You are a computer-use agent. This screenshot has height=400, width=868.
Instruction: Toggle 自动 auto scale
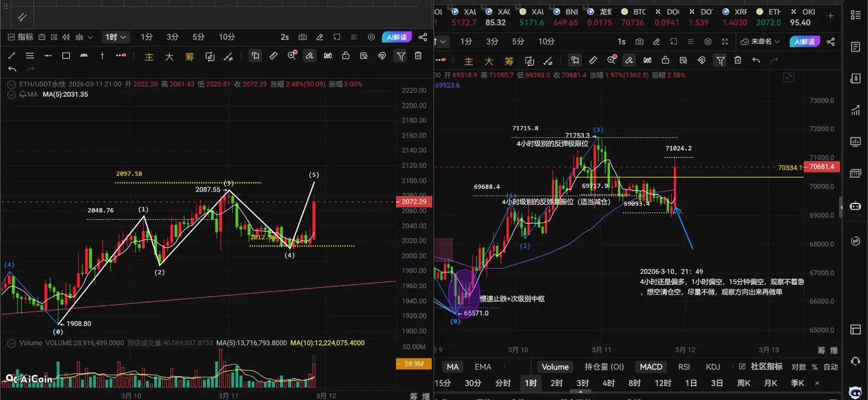[831, 367]
